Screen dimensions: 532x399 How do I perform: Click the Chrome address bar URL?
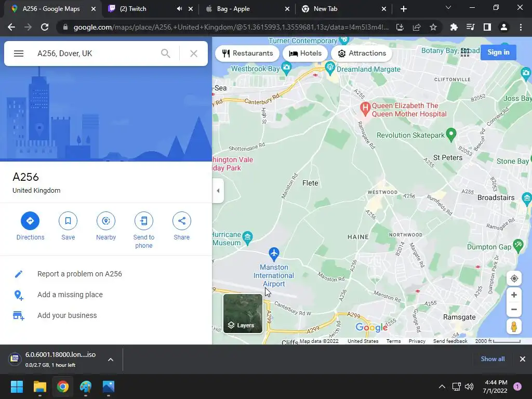231,27
